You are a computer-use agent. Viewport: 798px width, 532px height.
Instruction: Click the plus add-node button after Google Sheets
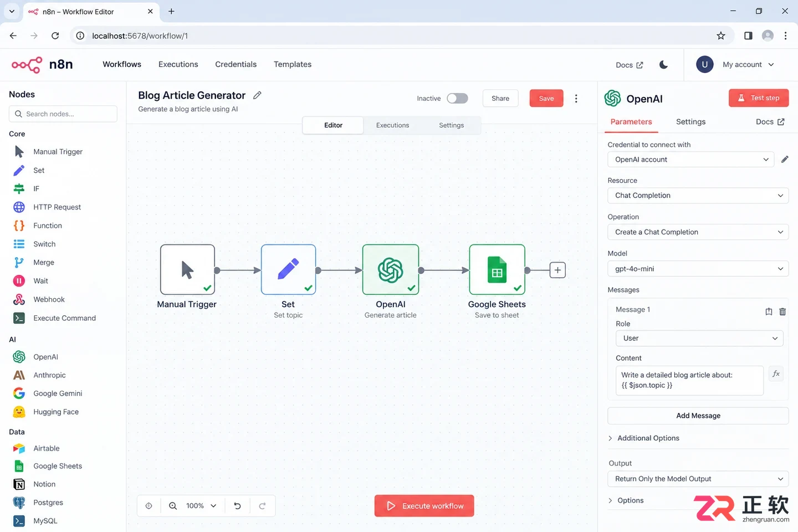coord(557,270)
